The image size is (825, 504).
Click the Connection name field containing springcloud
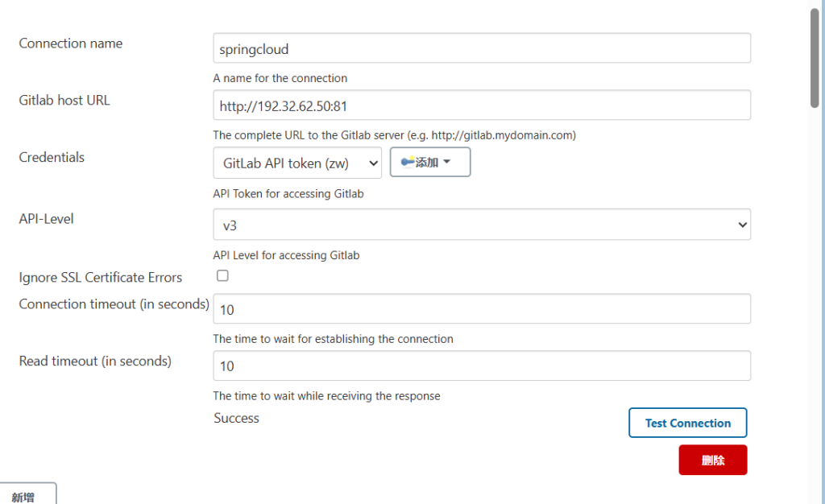[482, 48]
